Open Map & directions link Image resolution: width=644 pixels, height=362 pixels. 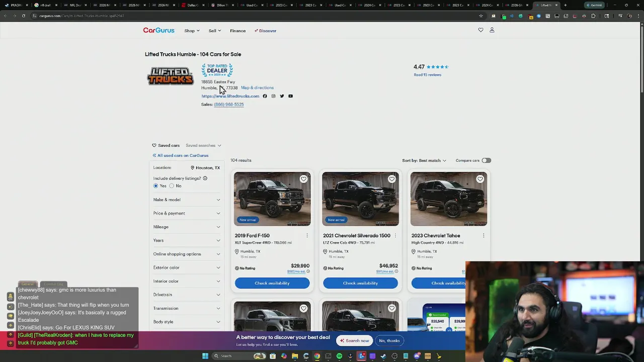[x=257, y=88]
